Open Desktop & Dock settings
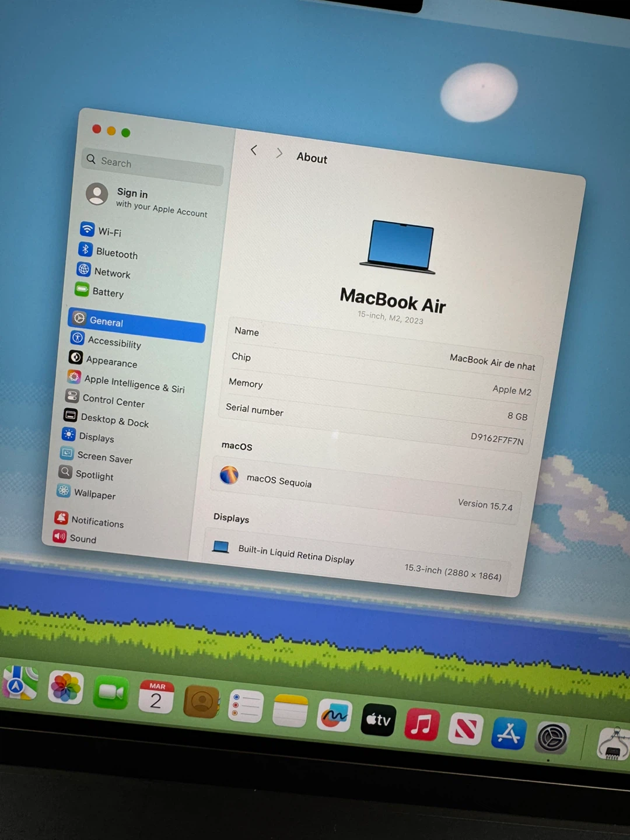This screenshot has height=840, width=630. point(106,419)
